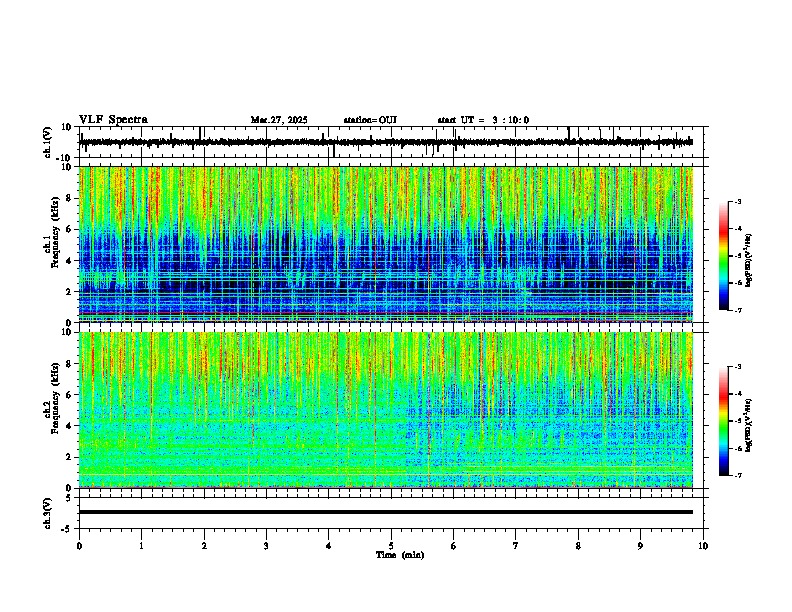Screen dimensions: 792x612
Task: Click the ch.1 "Frequency (kHz)" axis label
Action: tap(56, 232)
